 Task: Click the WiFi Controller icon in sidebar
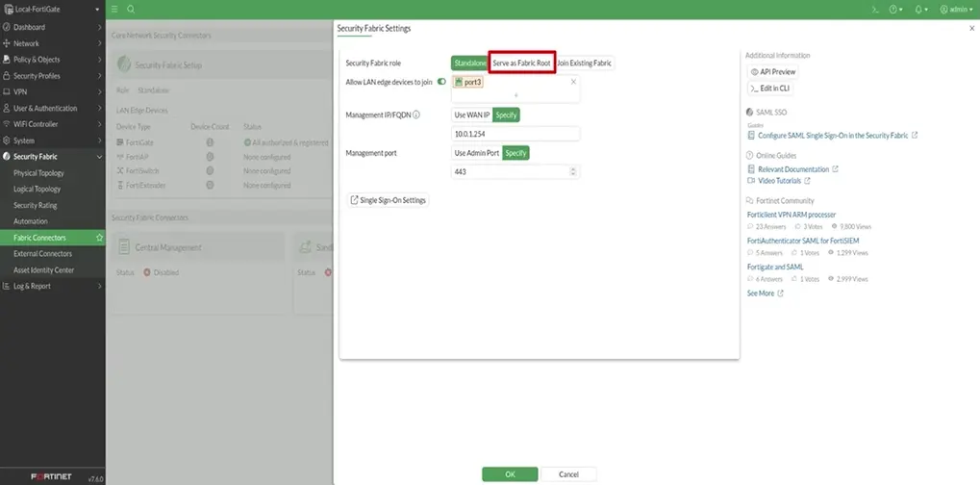click(6, 124)
